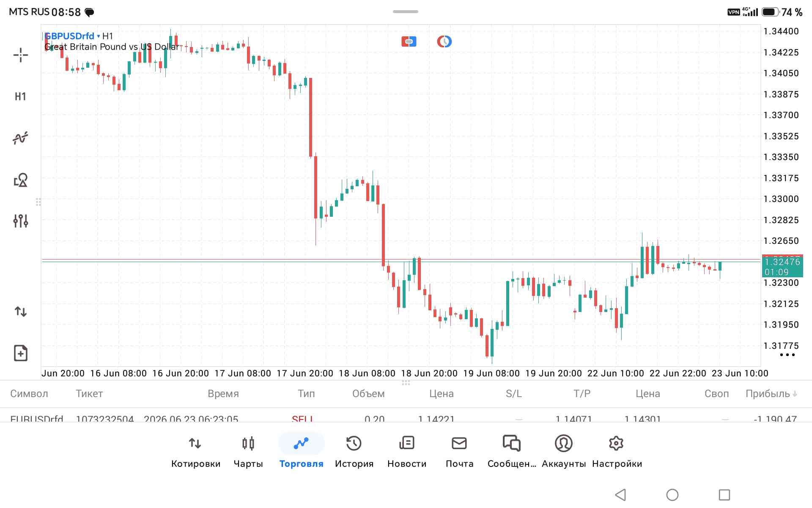Tap the Android back navigation button
Screen dimensions: 812x508
click(620, 494)
